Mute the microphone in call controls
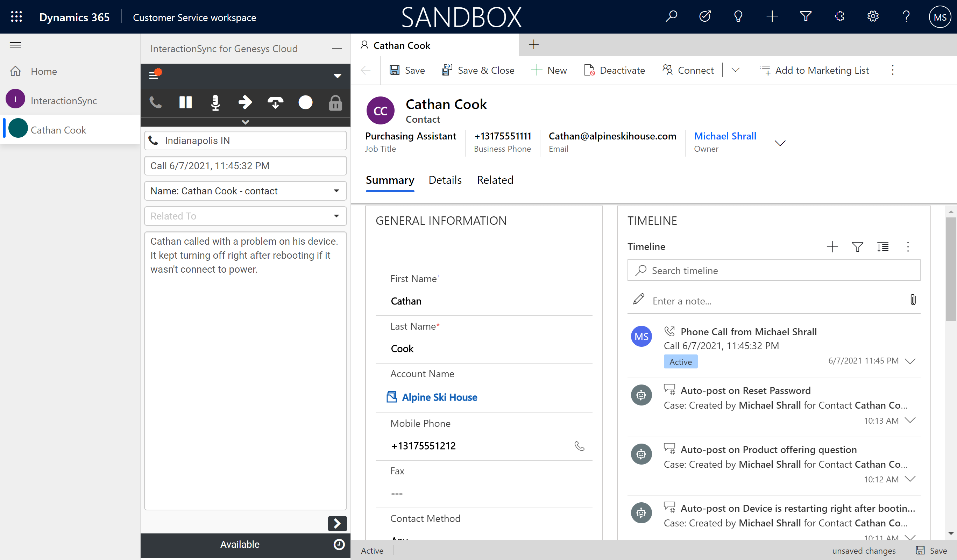Screen dimensions: 957x560 click(215, 102)
